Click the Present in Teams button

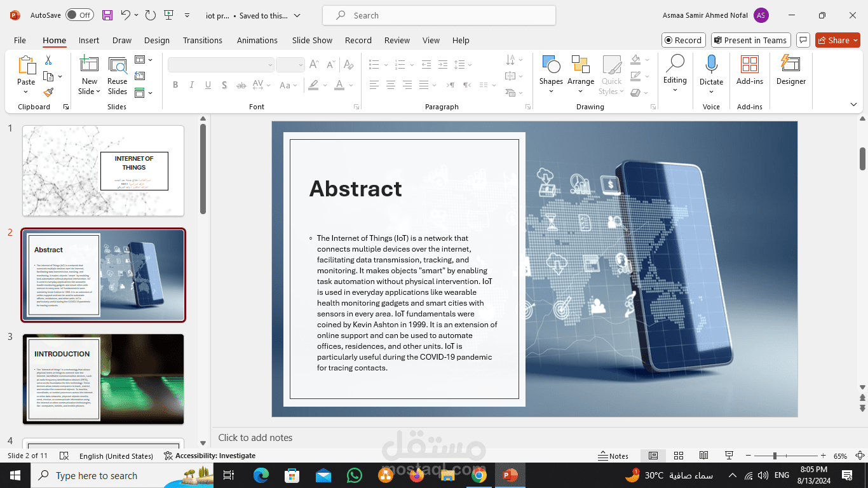(750, 39)
